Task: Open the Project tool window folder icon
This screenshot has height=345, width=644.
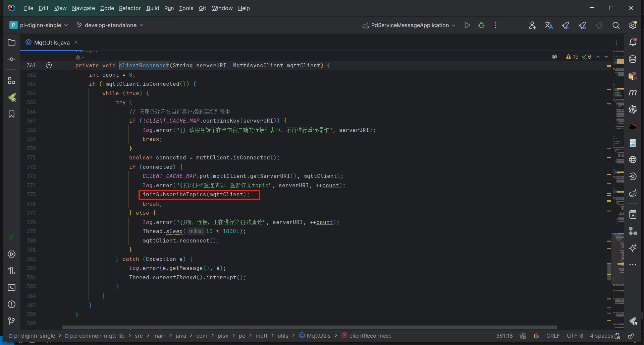Action: (x=11, y=43)
